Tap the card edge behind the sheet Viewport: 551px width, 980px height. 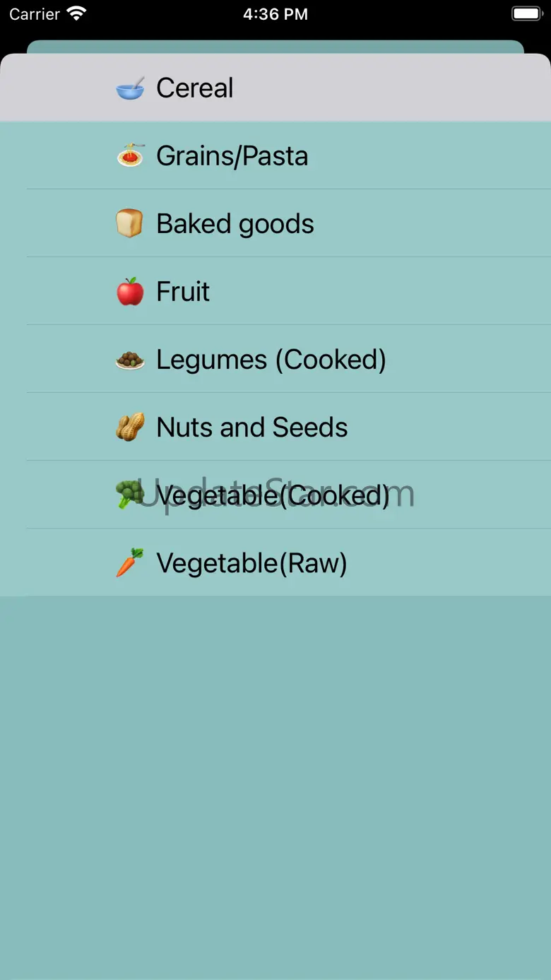pyautogui.click(x=275, y=46)
